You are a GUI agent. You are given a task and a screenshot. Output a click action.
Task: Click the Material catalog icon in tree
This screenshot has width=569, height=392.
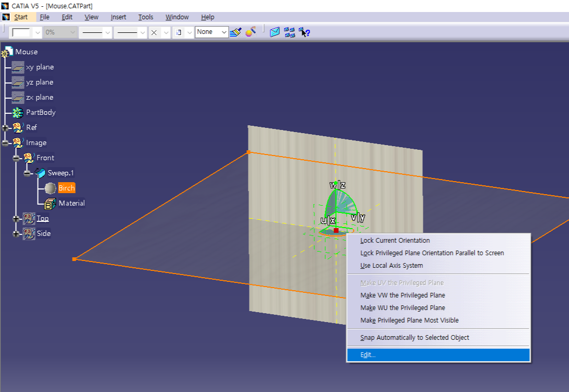[50, 204]
